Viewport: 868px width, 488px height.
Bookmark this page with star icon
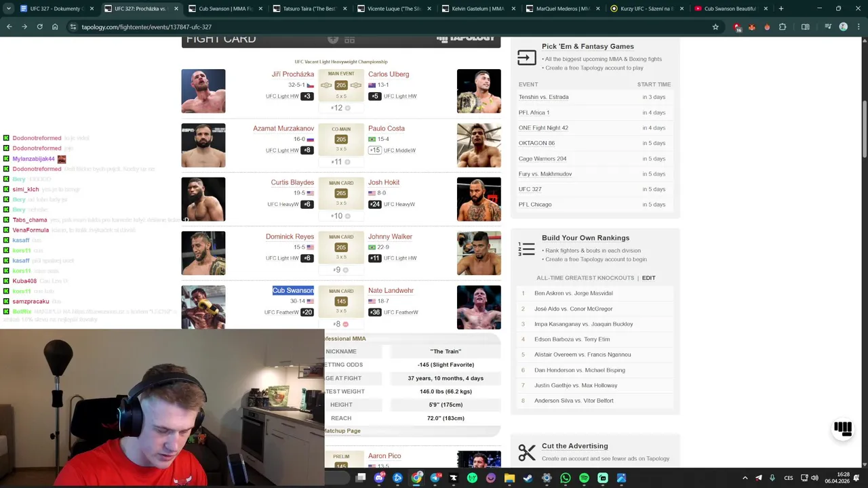(715, 27)
